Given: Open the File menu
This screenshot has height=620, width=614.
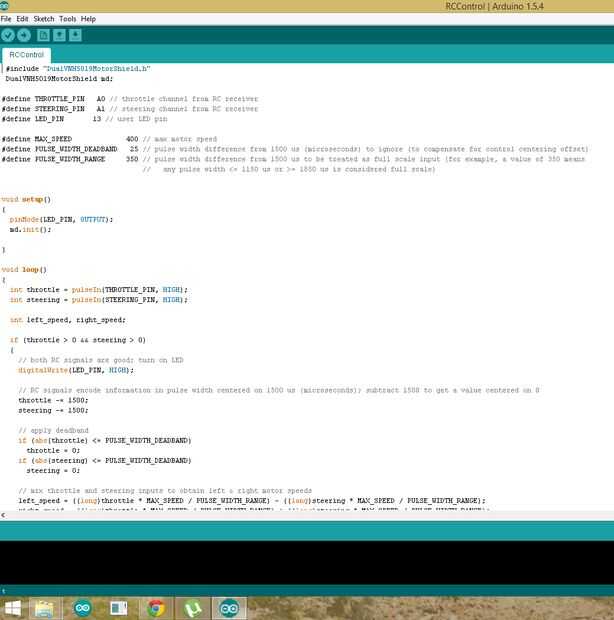Looking at the screenshot, I should pyautogui.click(x=6, y=19).
